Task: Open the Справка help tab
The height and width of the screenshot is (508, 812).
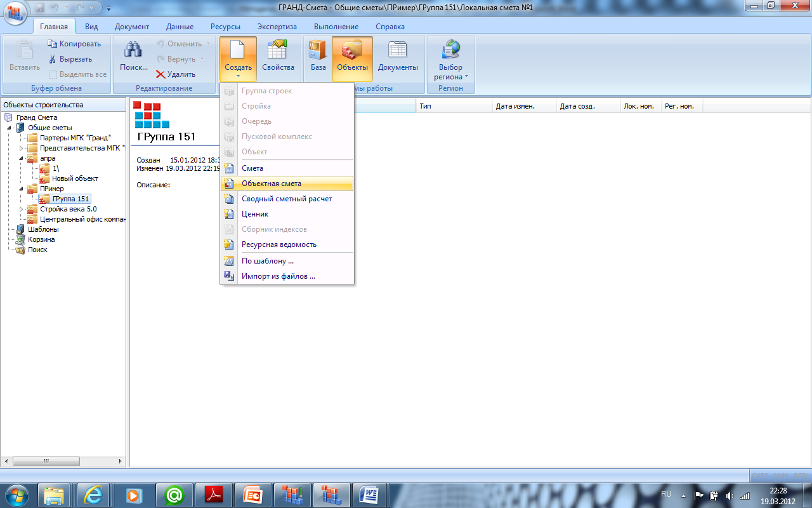Action: [x=390, y=27]
